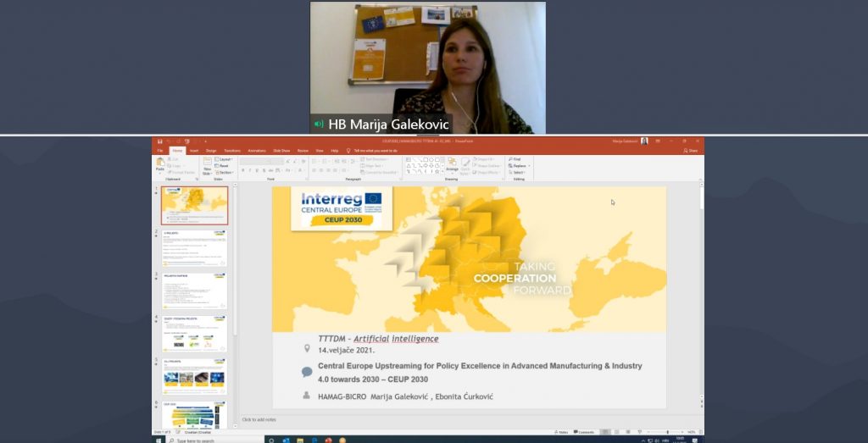Select slide 3 thumbnail in the panel
Screen dimensions: 868x443
[194, 291]
